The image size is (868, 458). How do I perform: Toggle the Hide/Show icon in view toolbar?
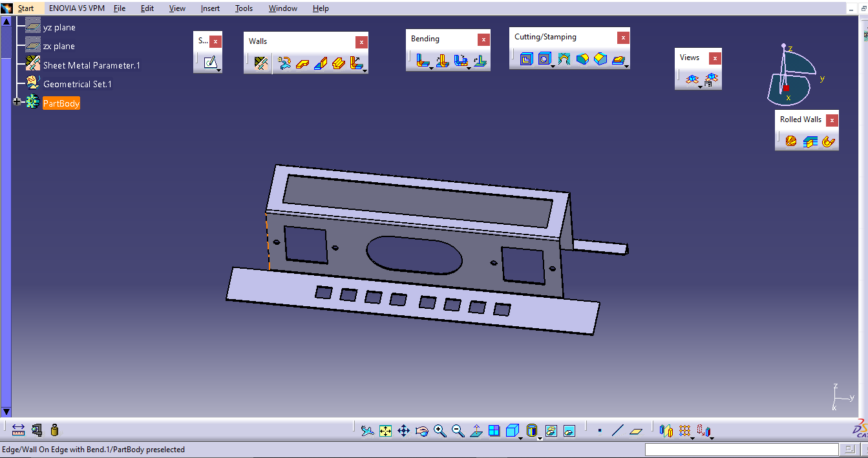click(x=551, y=430)
